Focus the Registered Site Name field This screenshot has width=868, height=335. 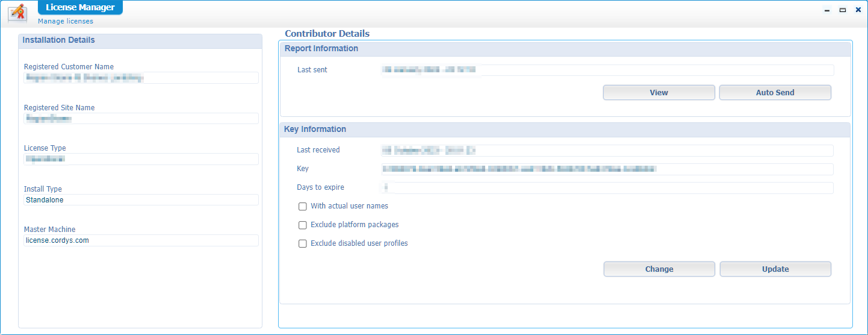click(141, 119)
